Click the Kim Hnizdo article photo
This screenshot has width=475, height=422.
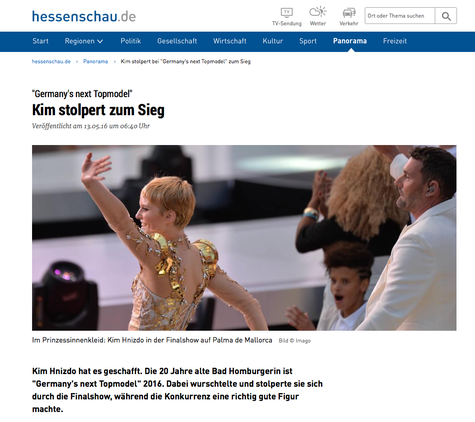tap(244, 238)
